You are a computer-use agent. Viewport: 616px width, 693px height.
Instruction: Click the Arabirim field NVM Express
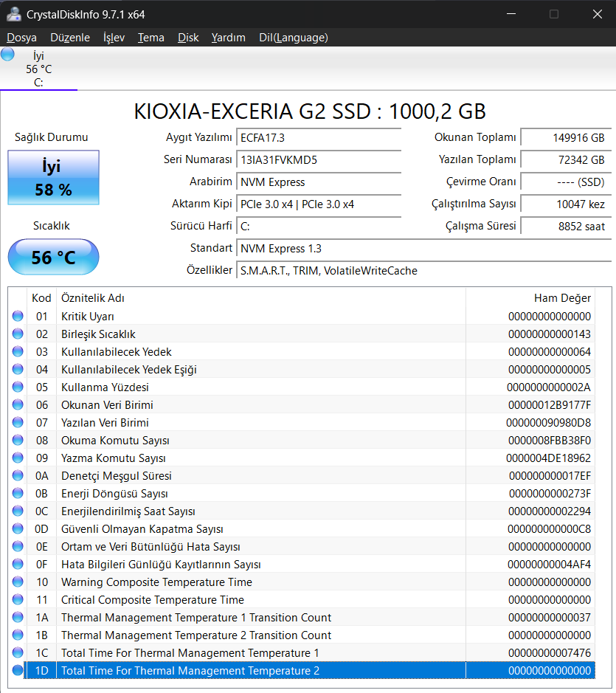click(x=319, y=182)
